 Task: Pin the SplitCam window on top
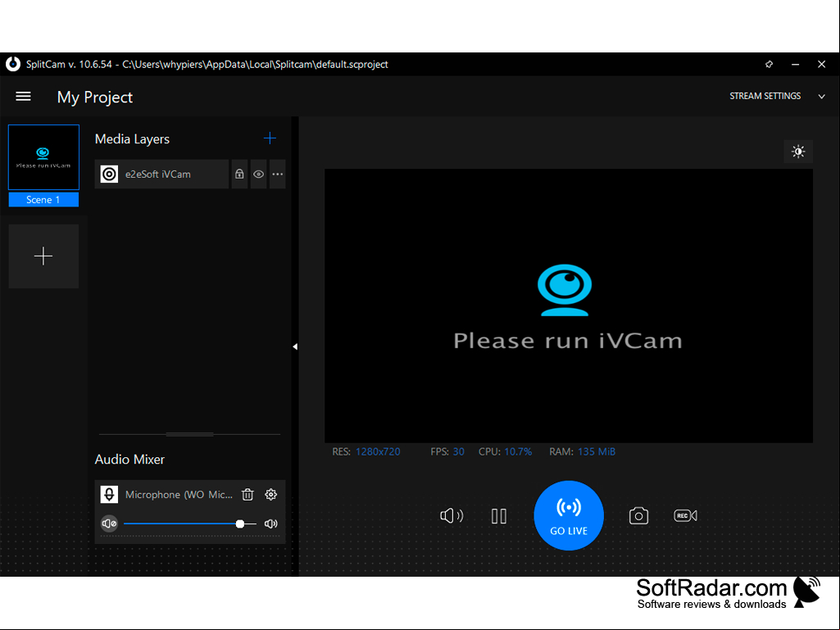pyautogui.click(x=770, y=64)
